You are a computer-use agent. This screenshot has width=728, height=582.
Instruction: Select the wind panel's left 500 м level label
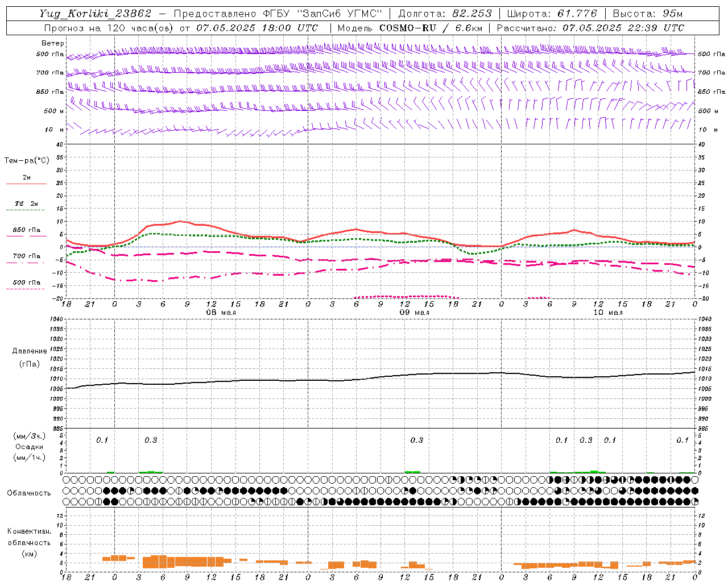pyautogui.click(x=54, y=111)
